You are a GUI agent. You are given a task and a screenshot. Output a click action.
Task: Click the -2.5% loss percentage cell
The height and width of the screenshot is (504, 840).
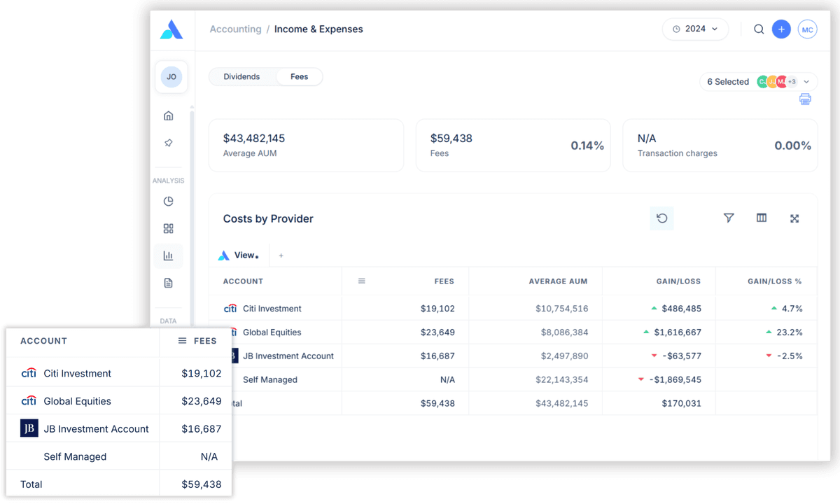coord(790,356)
